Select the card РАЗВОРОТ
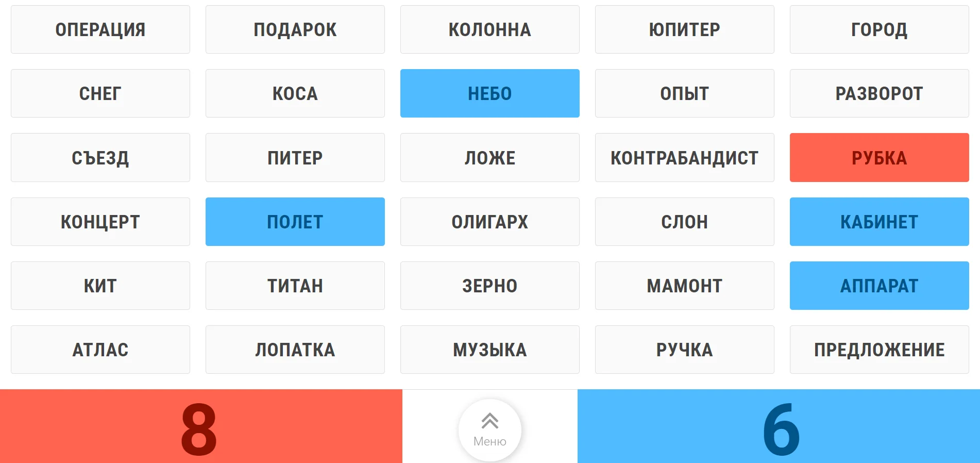Screen dimensions: 980x463 (x=878, y=93)
